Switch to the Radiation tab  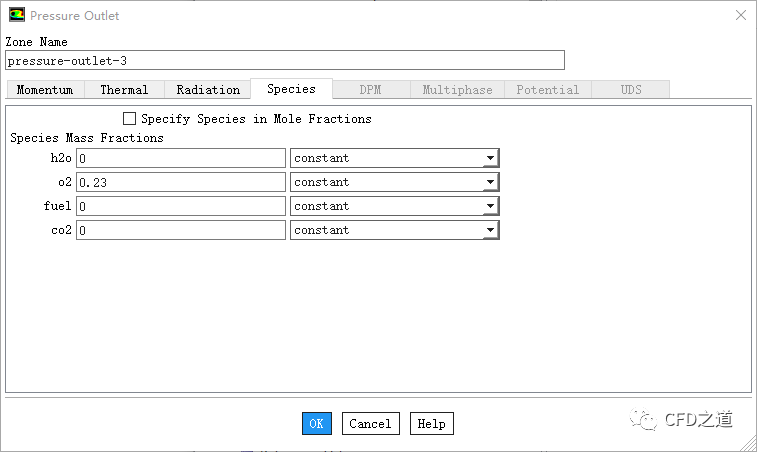click(208, 90)
